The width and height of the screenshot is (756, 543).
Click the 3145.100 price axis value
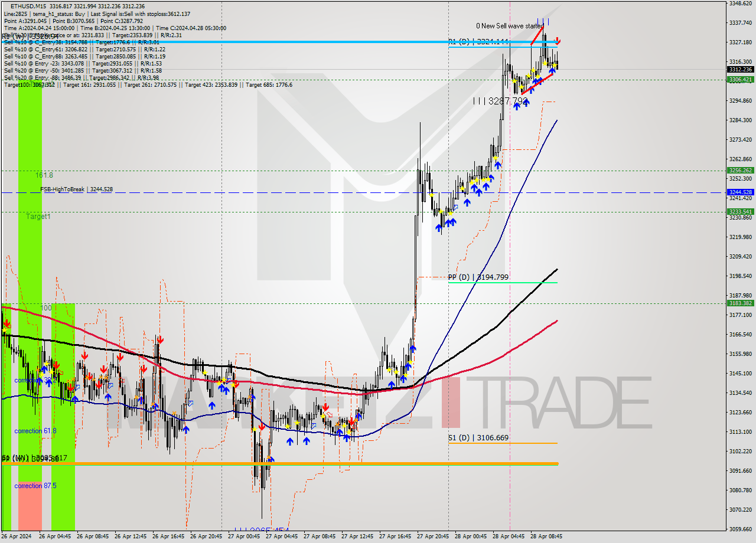point(740,373)
